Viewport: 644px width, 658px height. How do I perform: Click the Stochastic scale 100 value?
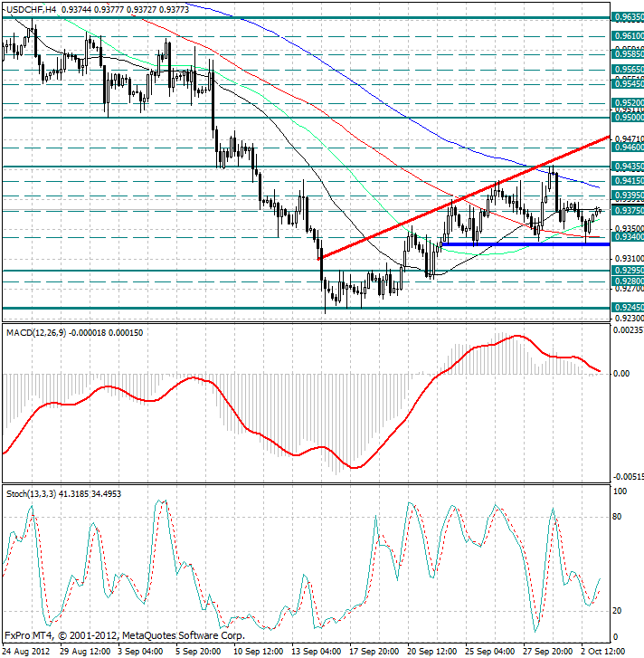(620, 491)
